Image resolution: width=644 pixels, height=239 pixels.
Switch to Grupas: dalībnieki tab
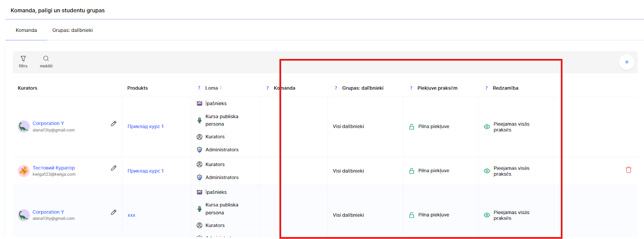72,30
